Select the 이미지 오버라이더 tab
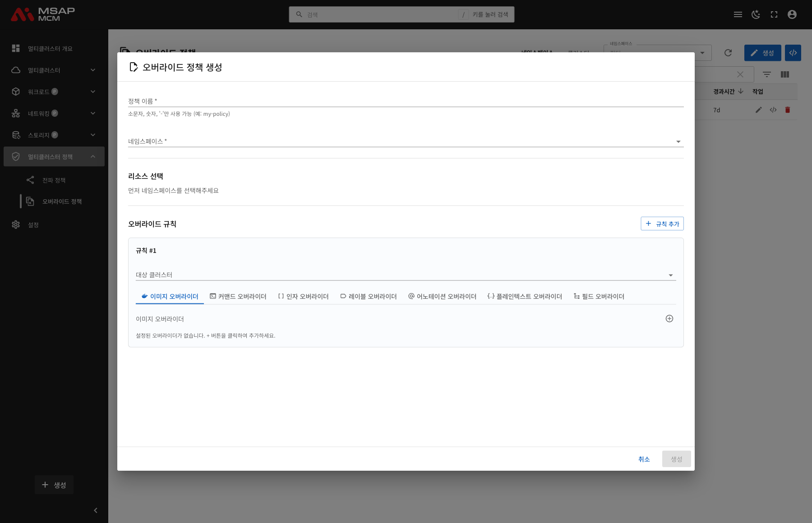 tap(170, 296)
